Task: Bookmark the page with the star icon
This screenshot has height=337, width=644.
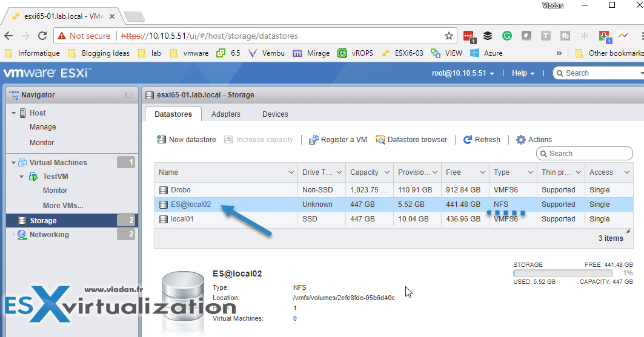Action: [x=449, y=36]
